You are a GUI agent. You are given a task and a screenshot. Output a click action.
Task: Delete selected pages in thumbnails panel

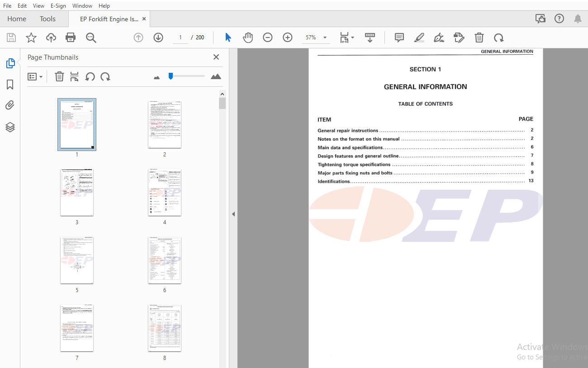(59, 76)
